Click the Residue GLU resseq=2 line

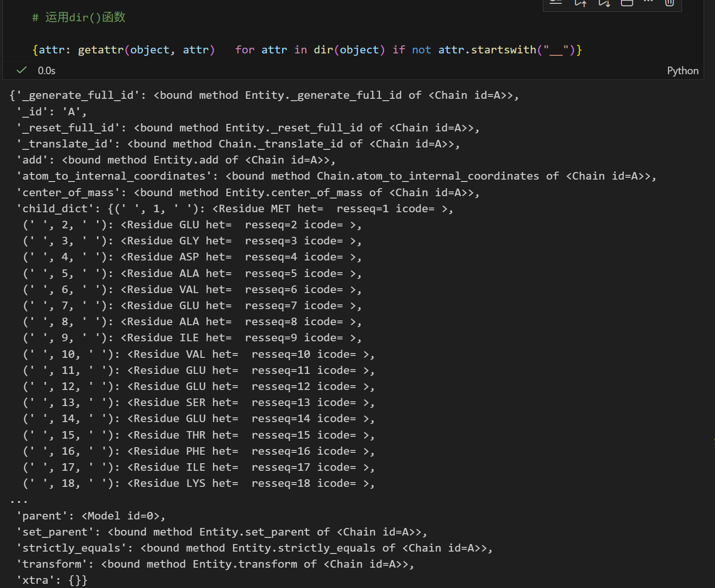click(192, 225)
